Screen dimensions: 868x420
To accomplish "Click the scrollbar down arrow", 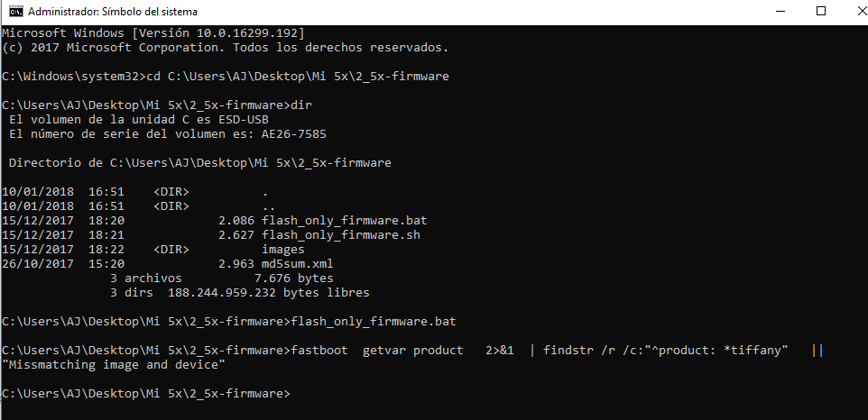I will (x=860, y=412).
